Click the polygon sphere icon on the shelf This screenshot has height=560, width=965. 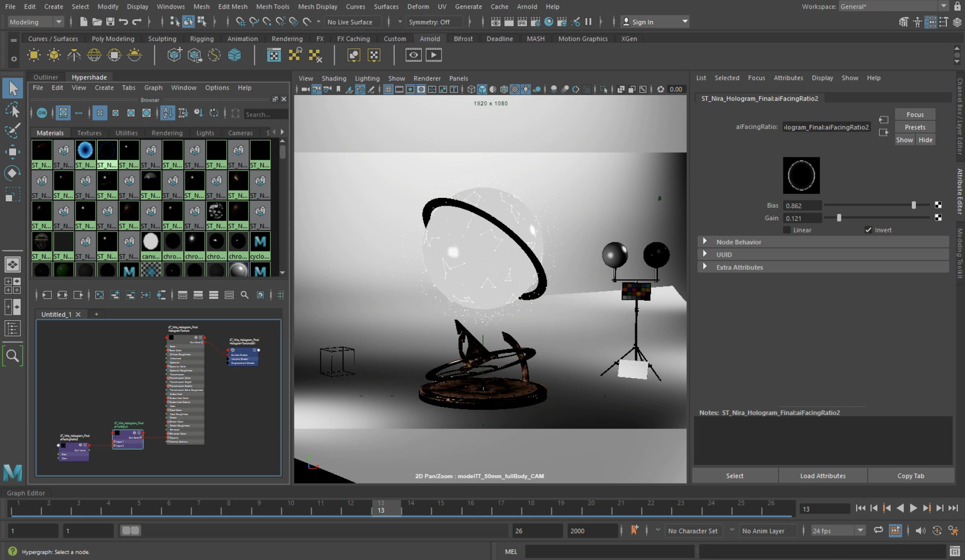(94, 55)
